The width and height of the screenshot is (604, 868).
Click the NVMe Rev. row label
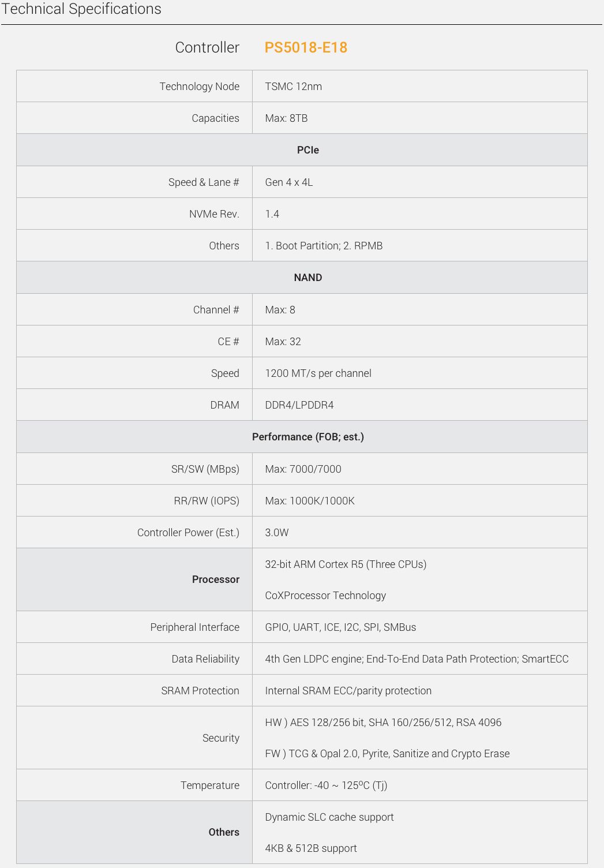click(214, 214)
